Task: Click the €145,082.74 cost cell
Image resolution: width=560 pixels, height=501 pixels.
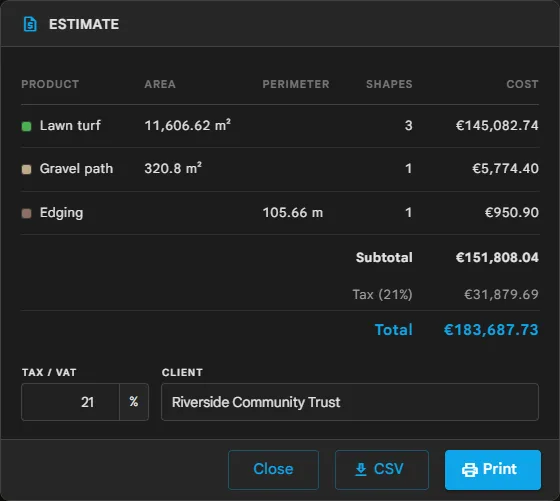Action: click(497, 125)
